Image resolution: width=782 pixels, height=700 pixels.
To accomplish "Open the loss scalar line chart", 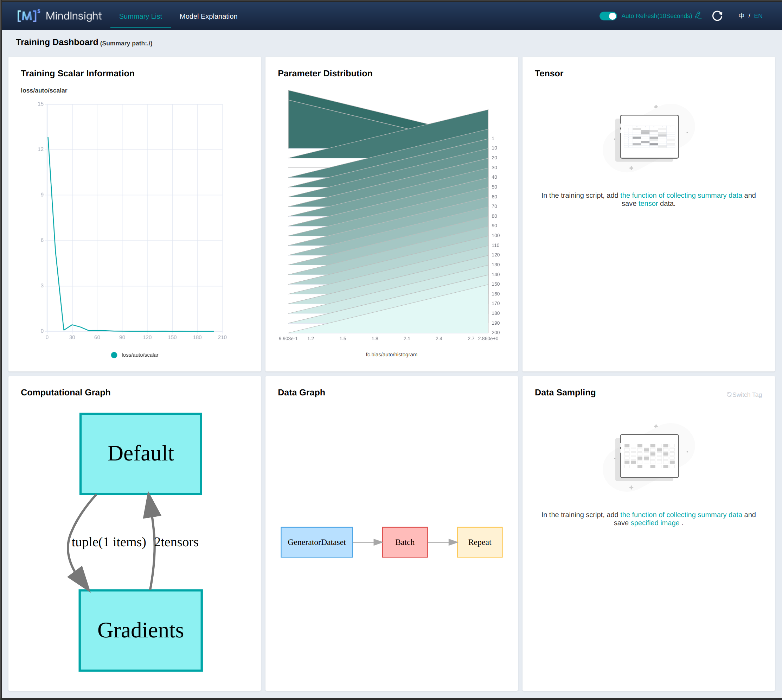I will (x=135, y=218).
